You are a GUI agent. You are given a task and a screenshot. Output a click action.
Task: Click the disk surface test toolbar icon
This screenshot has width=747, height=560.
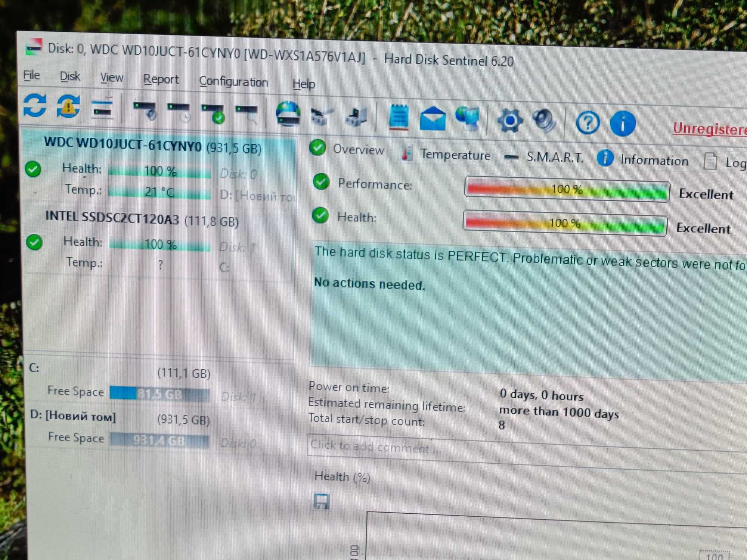145,111
